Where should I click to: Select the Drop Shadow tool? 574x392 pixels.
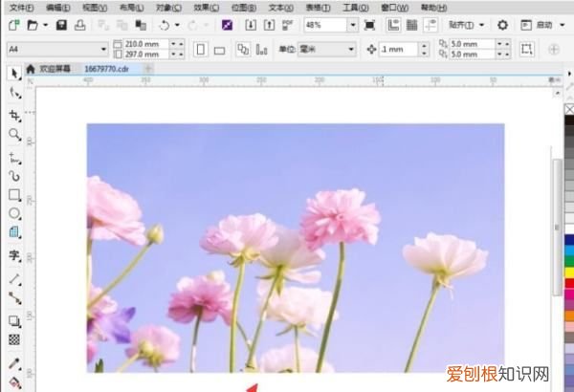coord(14,321)
